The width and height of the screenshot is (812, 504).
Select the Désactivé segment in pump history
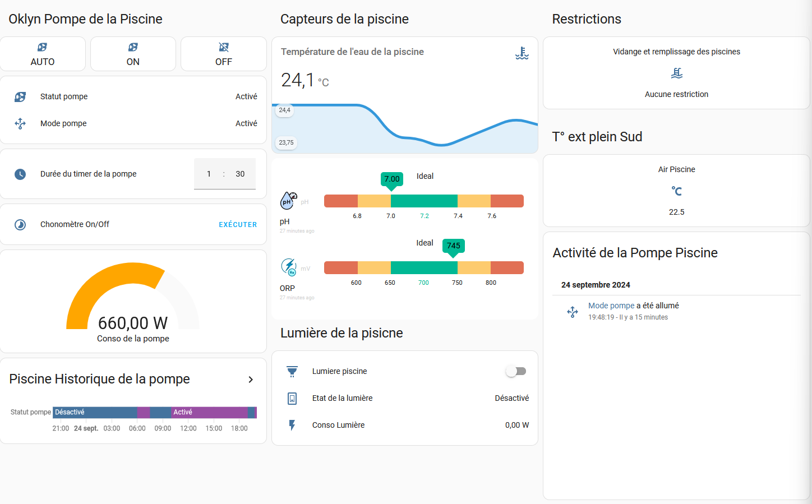pyautogui.click(x=95, y=413)
